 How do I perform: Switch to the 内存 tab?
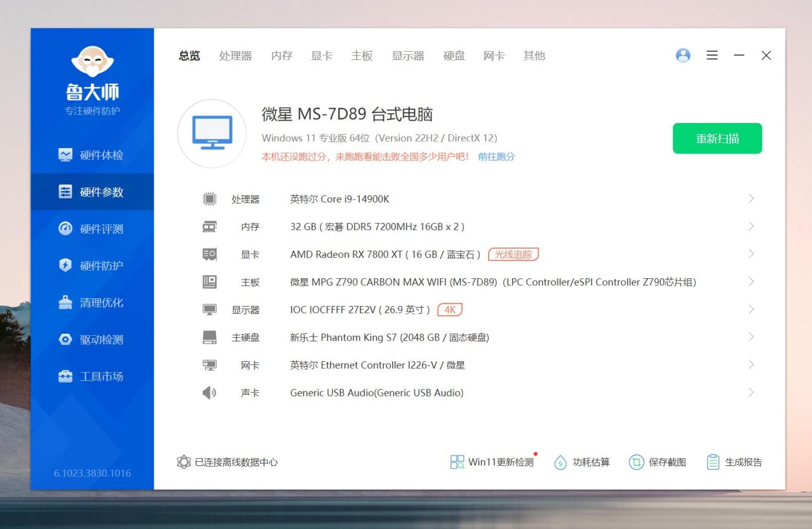coord(281,56)
